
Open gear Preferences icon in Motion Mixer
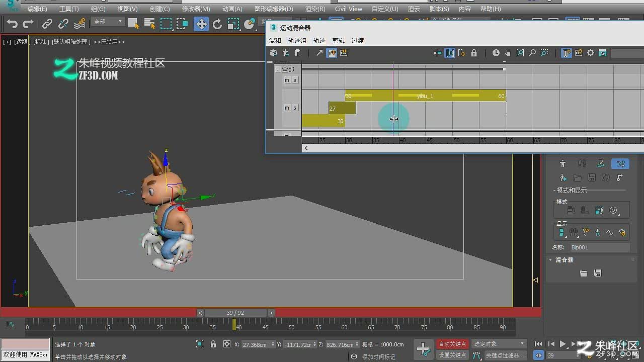pos(591,53)
